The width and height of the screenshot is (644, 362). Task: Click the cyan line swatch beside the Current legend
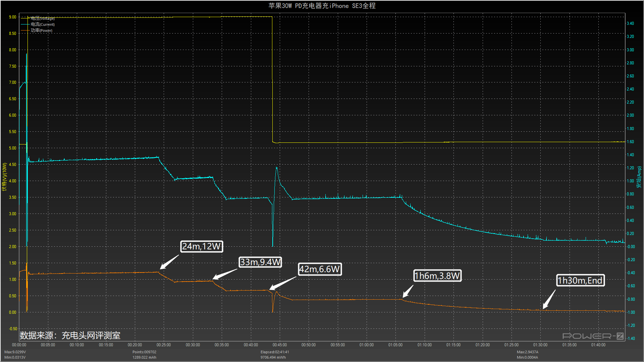[x=25, y=24]
